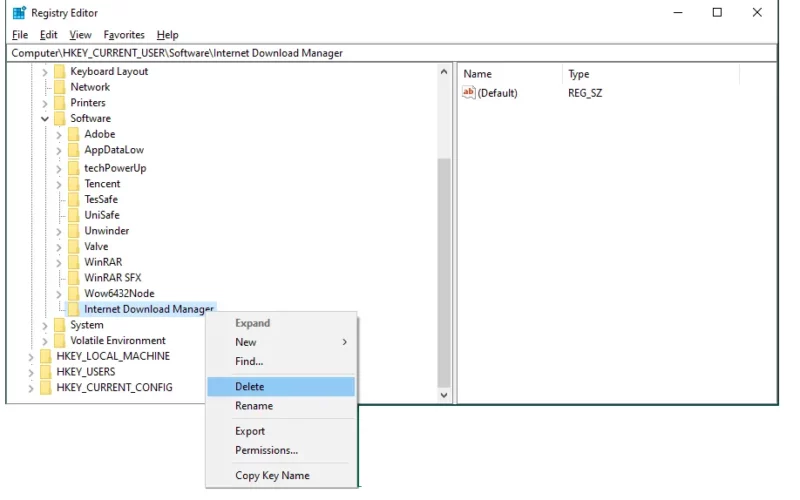Expand the Tencent key
The width and height of the screenshot is (800, 500).
click(x=58, y=185)
